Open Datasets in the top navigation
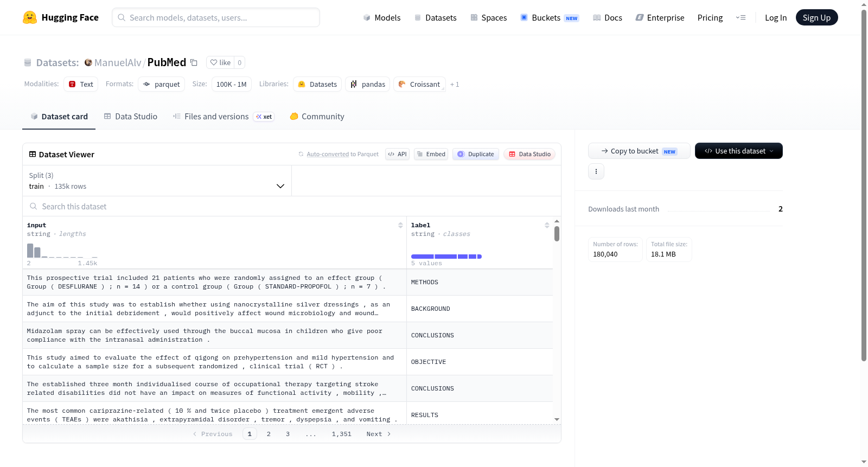This screenshot has width=868, height=467. [x=436, y=17]
